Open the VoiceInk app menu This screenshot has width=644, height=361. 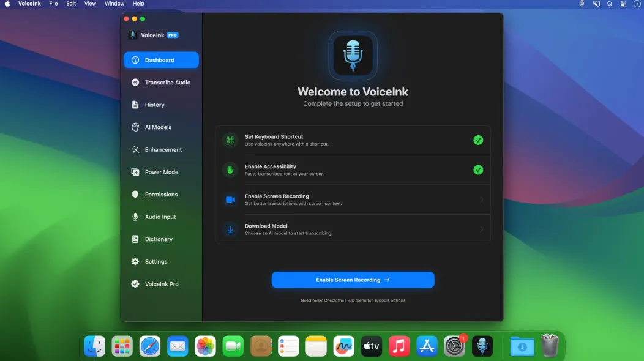[x=29, y=4]
